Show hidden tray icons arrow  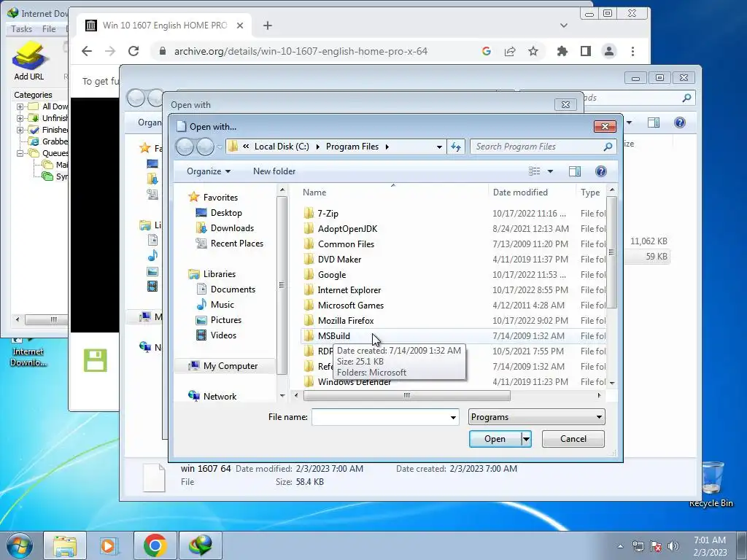point(620,546)
